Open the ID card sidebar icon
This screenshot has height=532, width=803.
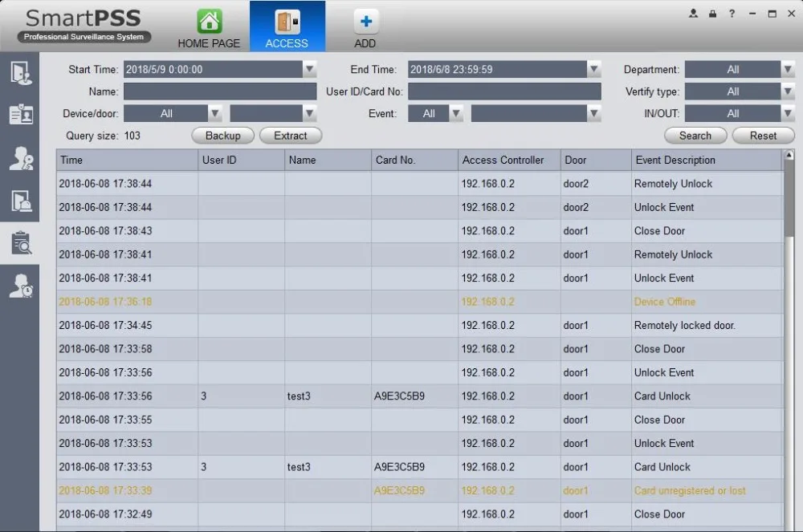click(20, 114)
